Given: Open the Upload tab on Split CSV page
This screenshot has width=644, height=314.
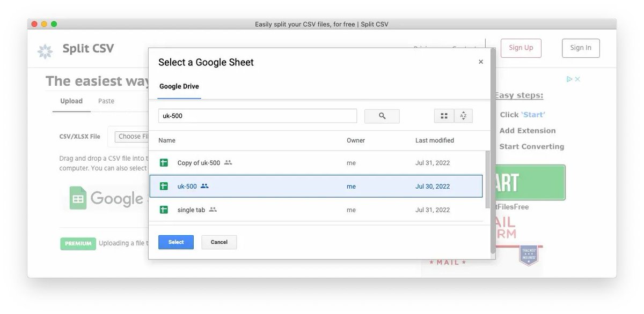Looking at the screenshot, I should click(x=71, y=101).
